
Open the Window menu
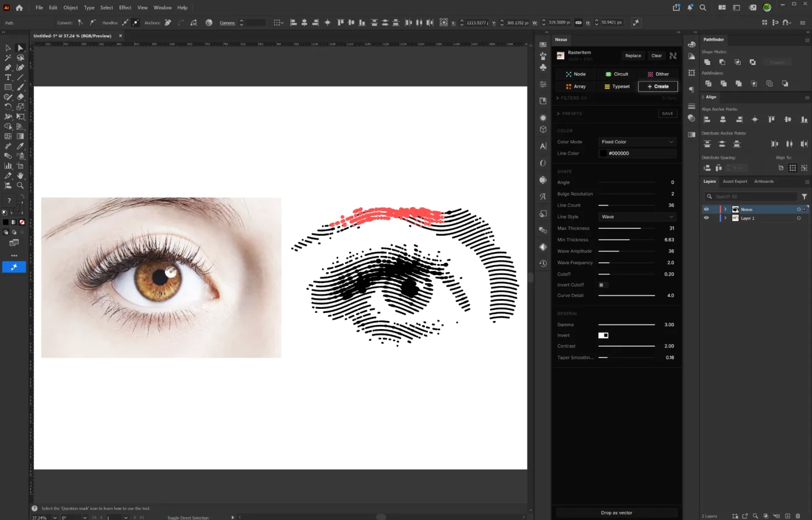click(x=162, y=8)
